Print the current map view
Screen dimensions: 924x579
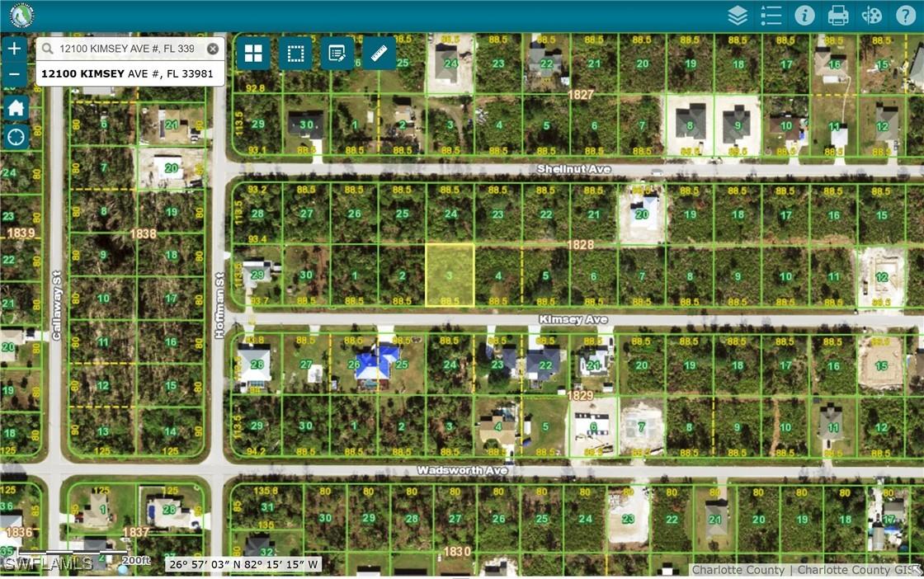pos(837,14)
